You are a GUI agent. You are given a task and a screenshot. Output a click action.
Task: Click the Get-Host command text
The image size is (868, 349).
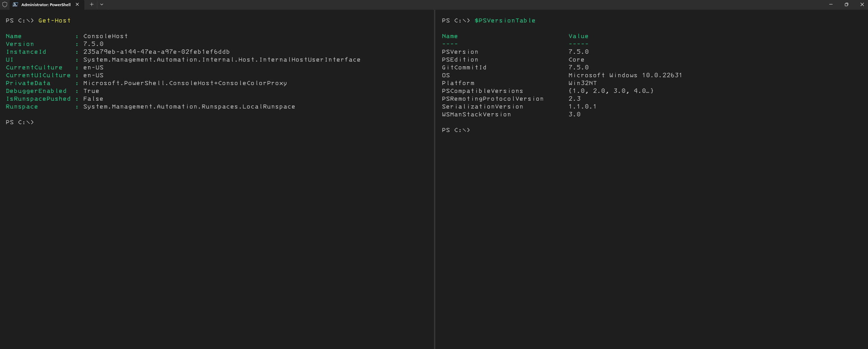(54, 20)
